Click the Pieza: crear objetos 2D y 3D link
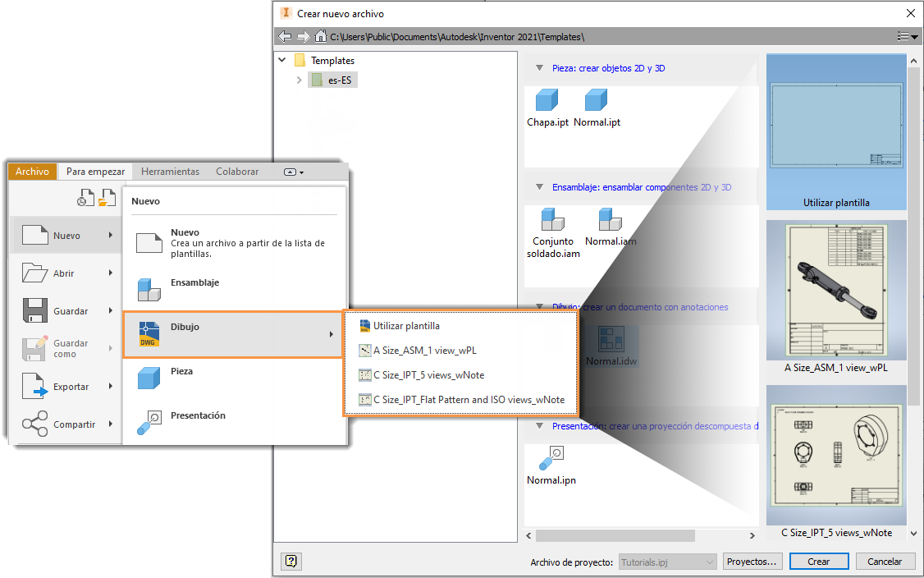This screenshot has height=578, width=924. click(608, 68)
